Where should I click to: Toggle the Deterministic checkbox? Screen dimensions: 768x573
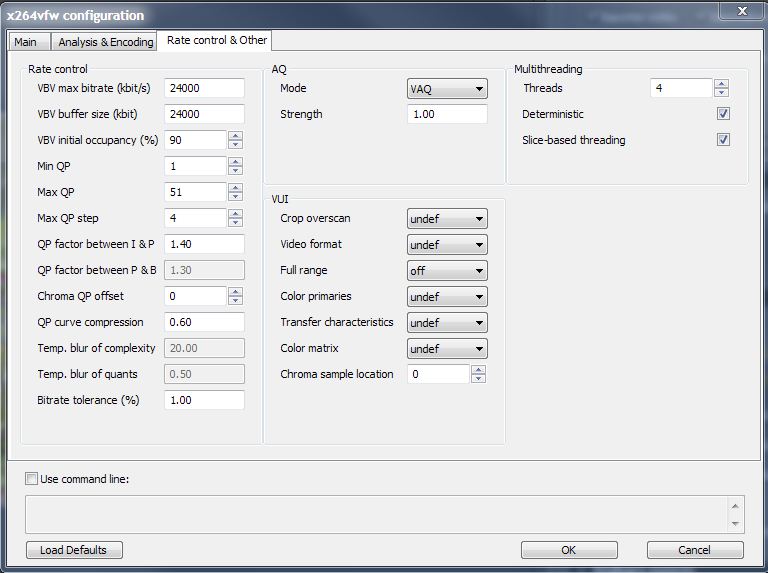[723, 114]
